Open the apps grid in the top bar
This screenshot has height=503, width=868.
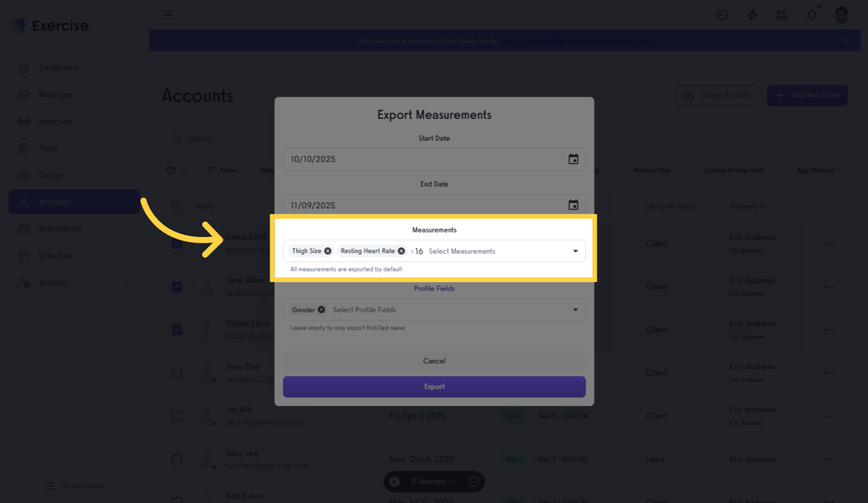(782, 14)
